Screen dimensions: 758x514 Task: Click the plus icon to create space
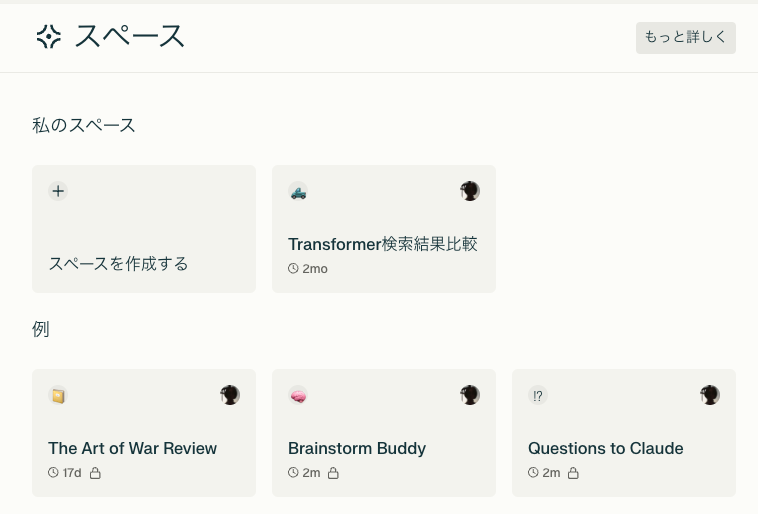(59, 191)
